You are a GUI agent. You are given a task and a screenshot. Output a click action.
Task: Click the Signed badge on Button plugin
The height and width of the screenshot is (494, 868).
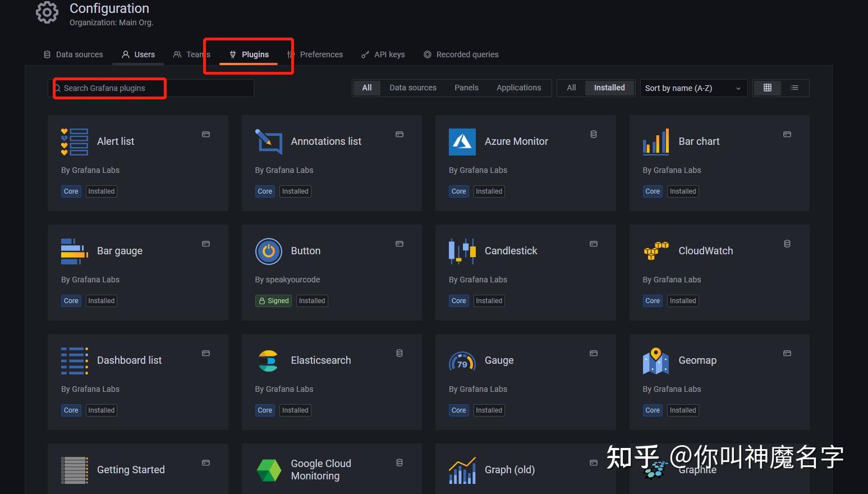[x=273, y=300]
